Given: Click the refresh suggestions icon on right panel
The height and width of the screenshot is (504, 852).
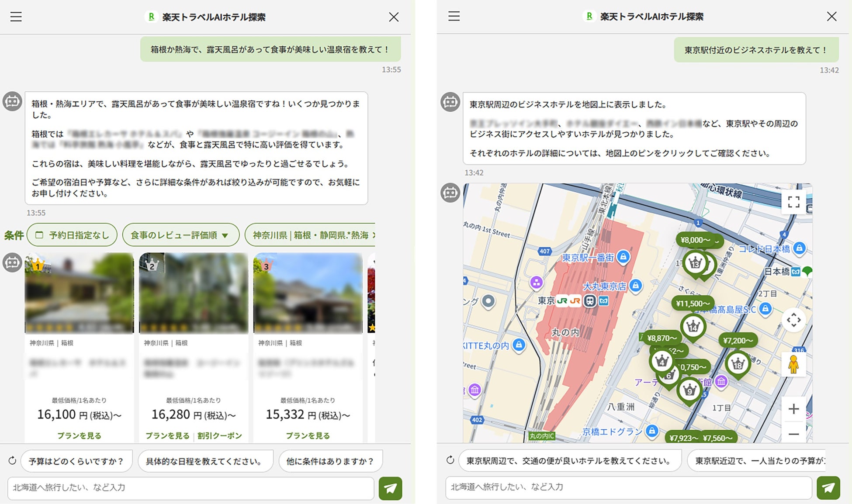Looking at the screenshot, I should pyautogui.click(x=450, y=460).
